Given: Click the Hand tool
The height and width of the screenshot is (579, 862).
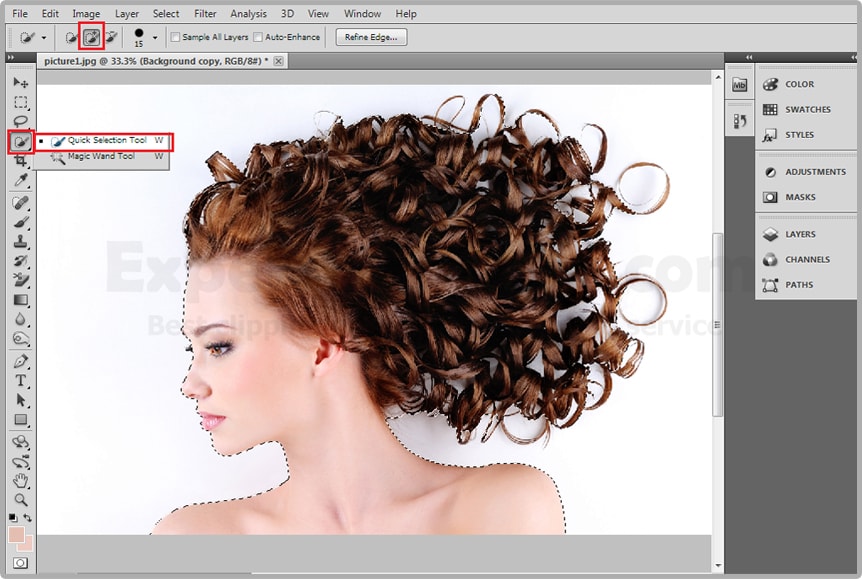Looking at the screenshot, I should tap(20, 480).
